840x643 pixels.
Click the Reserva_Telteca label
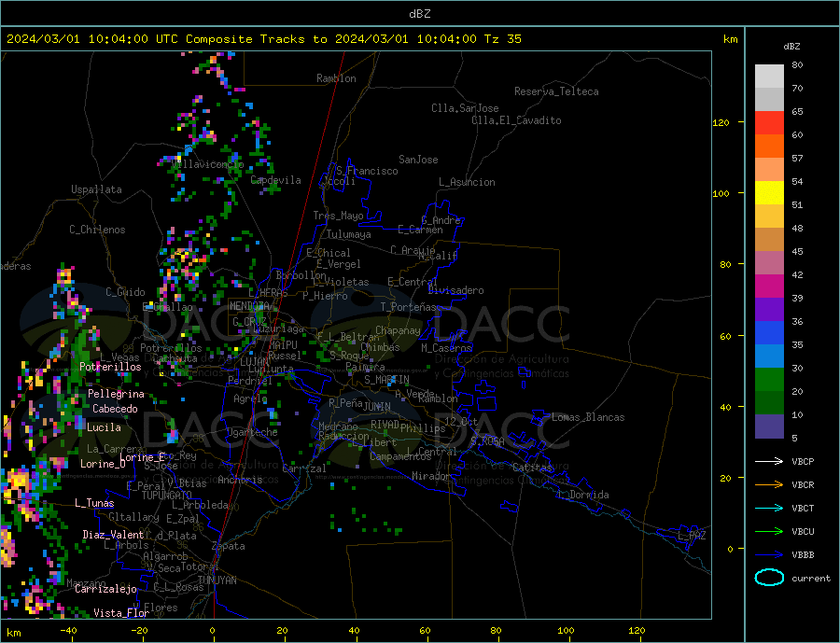[556, 91]
